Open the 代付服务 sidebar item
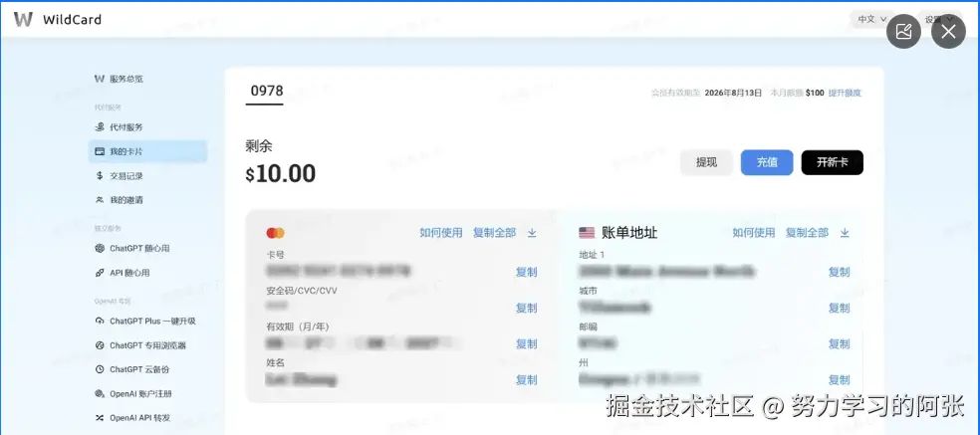 (x=119, y=127)
